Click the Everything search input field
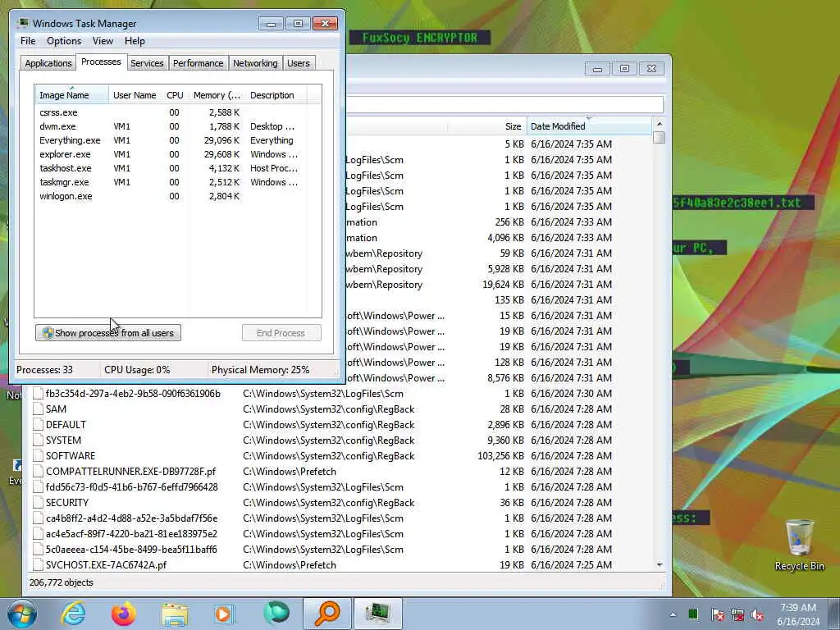 (504, 104)
